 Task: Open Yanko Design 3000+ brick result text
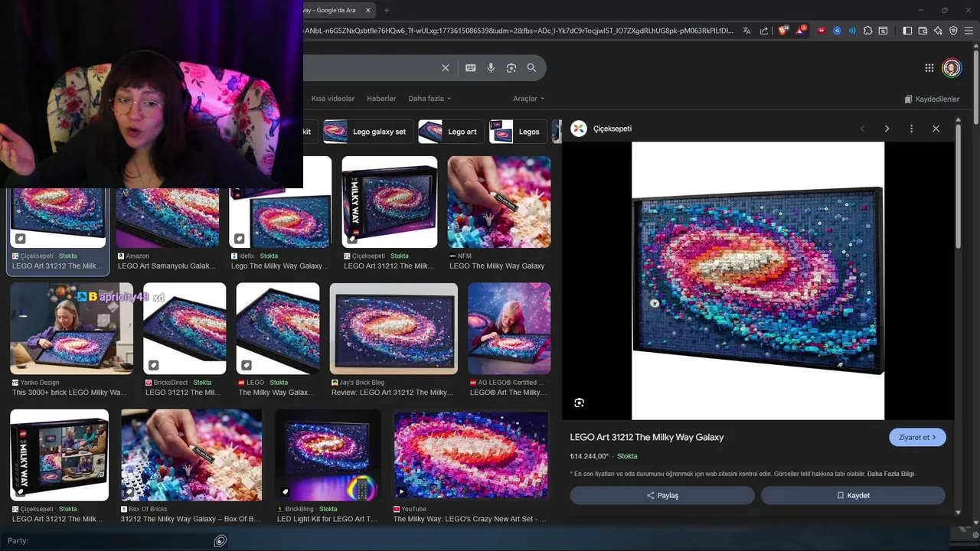point(70,392)
